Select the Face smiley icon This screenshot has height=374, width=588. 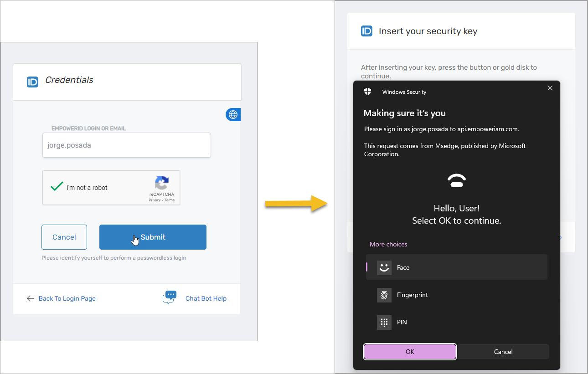click(x=384, y=267)
